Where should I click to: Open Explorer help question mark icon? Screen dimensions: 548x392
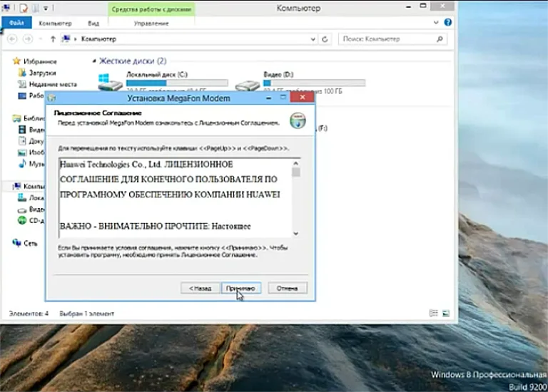(447, 22)
